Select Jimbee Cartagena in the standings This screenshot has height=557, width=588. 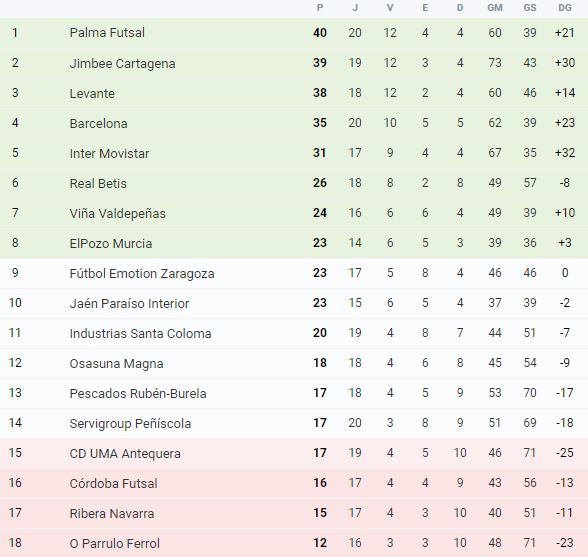122,63
